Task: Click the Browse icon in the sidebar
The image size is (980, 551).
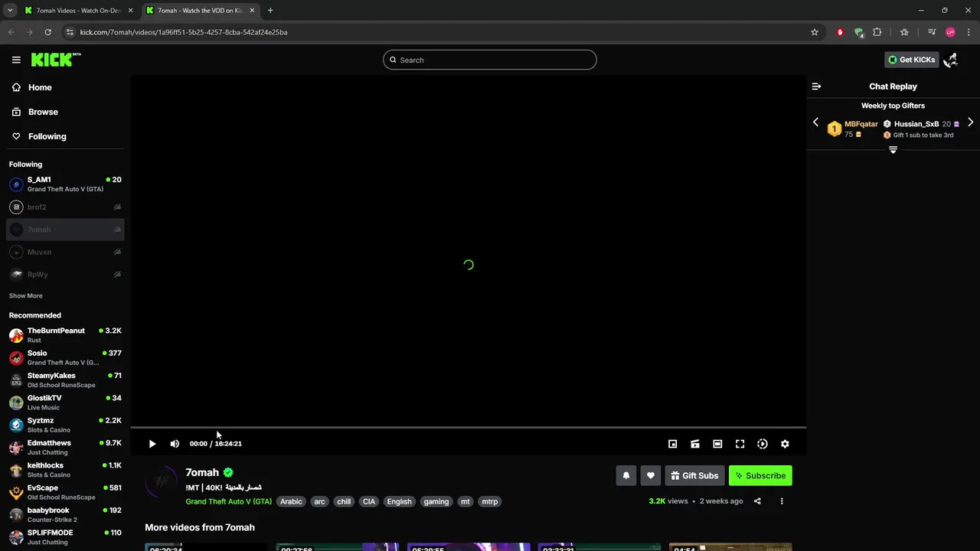Action: [x=16, y=112]
